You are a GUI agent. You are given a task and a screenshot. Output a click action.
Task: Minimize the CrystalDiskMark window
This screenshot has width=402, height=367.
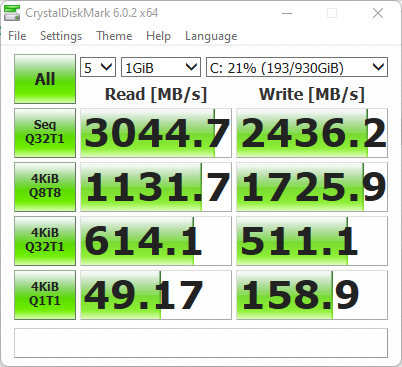[x=287, y=13]
